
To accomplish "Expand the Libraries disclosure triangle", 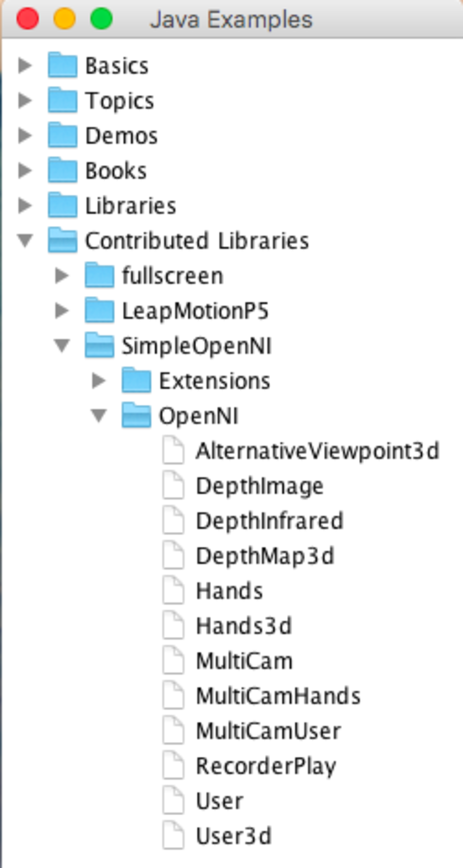I will tap(25, 205).
